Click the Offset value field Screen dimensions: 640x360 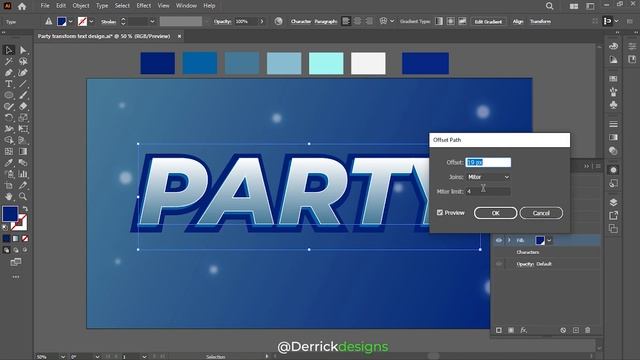(488, 162)
